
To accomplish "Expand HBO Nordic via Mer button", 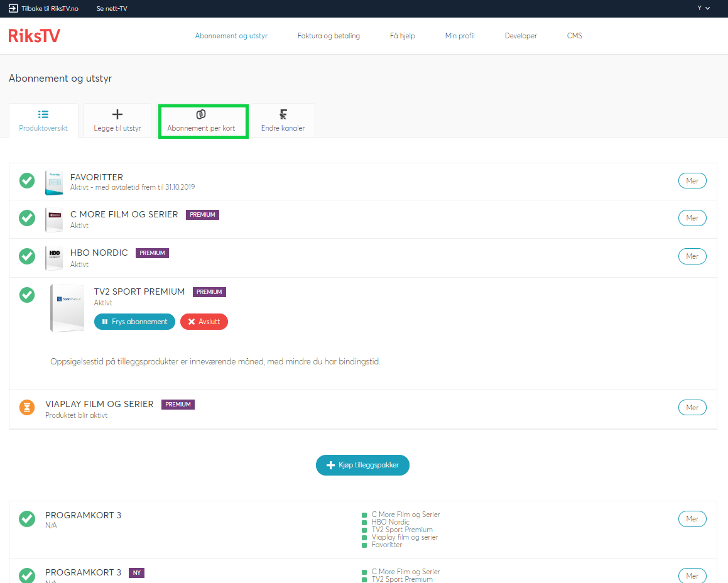I will tap(692, 256).
